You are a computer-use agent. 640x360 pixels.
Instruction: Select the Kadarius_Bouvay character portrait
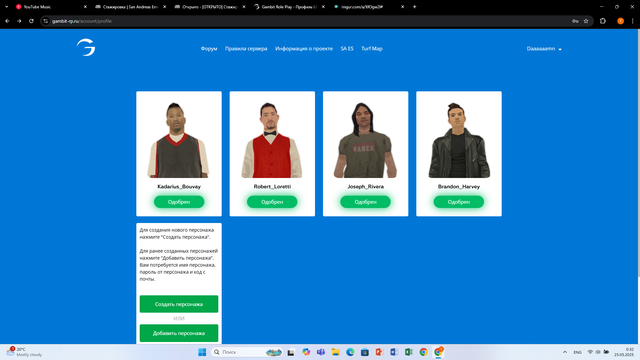click(x=178, y=140)
